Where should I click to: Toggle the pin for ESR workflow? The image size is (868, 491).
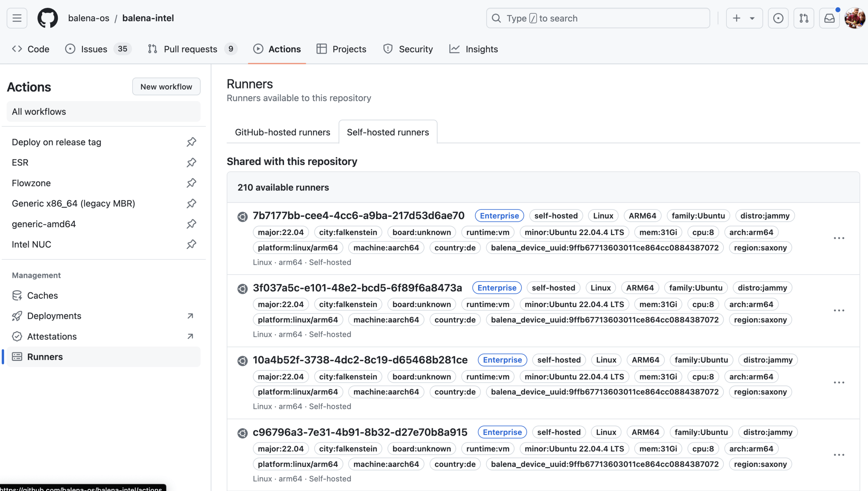[x=191, y=163]
